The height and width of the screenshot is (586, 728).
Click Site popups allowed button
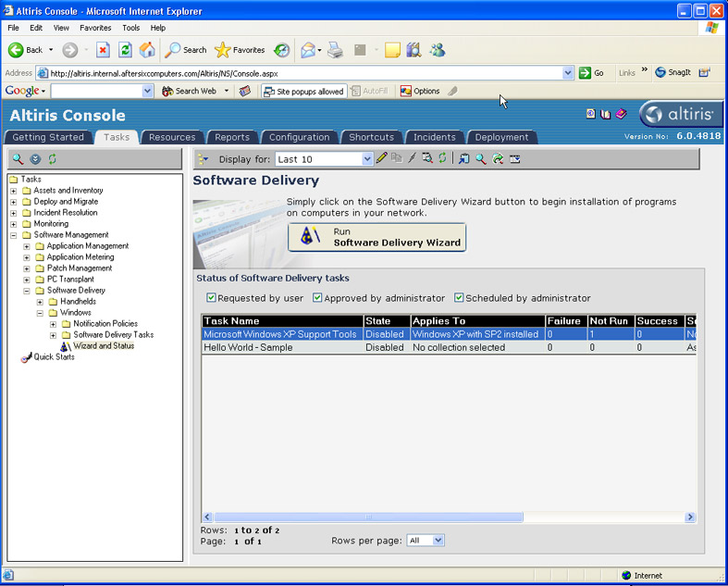[x=303, y=91]
